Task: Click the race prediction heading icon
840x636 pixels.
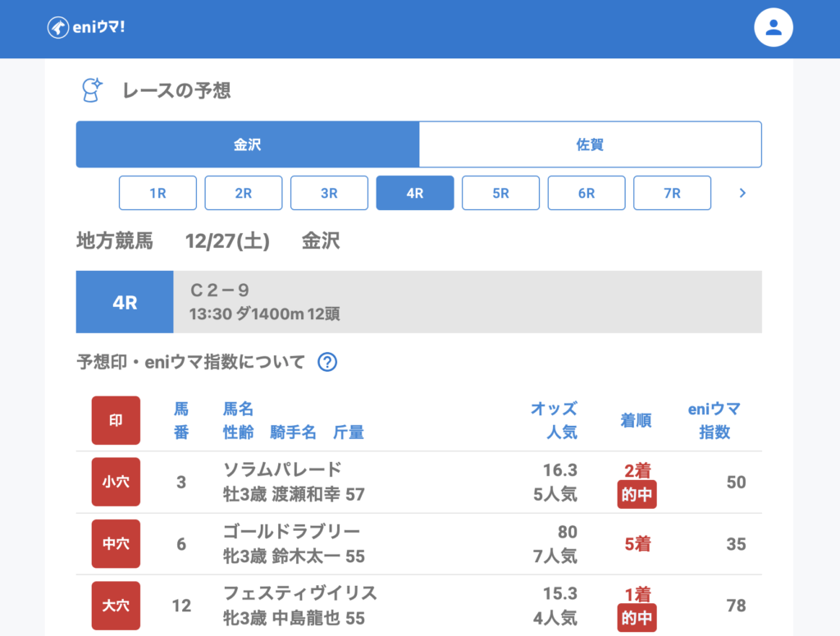Action: pyautogui.click(x=92, y=90)
